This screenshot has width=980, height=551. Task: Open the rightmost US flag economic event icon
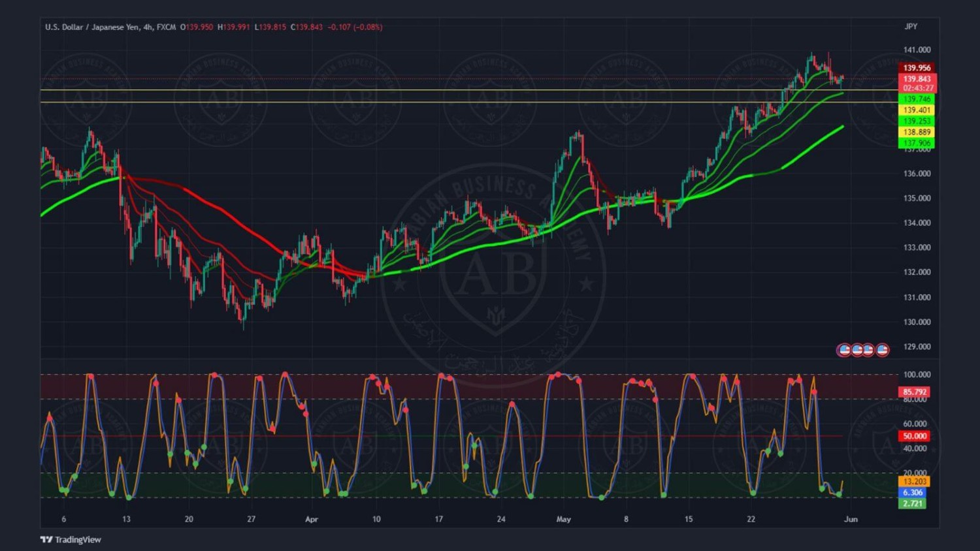coord(882,350)
